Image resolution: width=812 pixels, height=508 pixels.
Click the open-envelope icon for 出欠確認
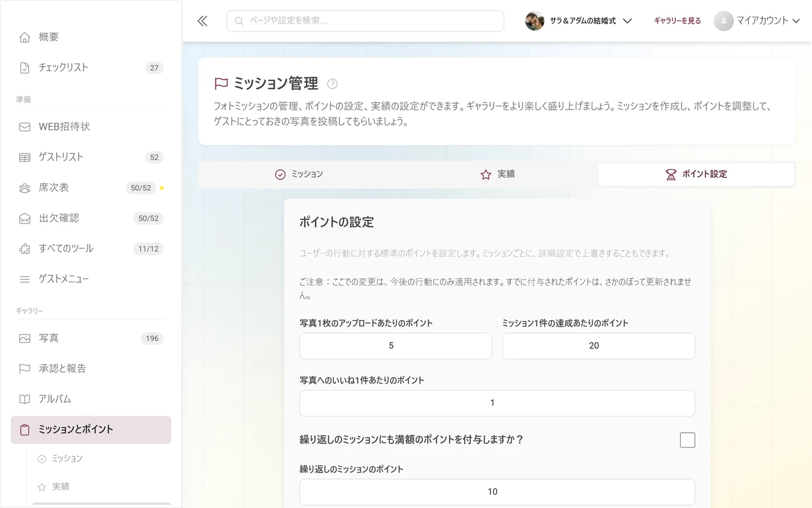pyautogui.click(x=25, y=218)
